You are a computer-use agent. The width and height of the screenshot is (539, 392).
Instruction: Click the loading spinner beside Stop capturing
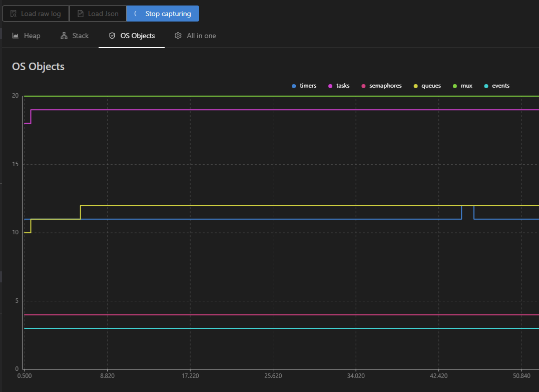136,14
